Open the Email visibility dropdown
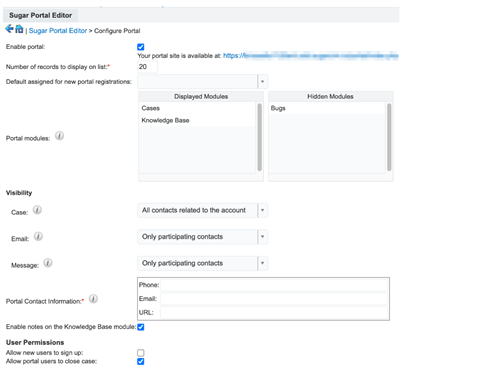The height and width of the screenshot is (371, 499). click(x=202, y=237)
